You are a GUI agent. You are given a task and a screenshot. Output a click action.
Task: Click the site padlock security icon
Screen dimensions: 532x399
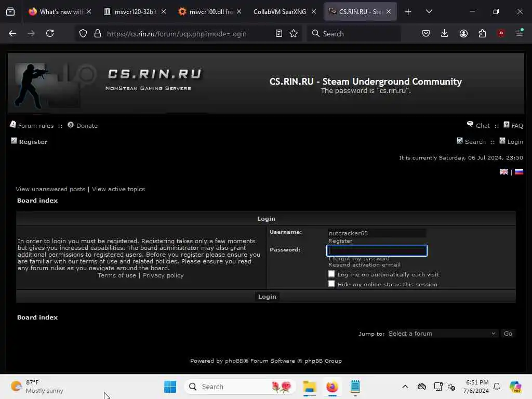click(98, 34)
